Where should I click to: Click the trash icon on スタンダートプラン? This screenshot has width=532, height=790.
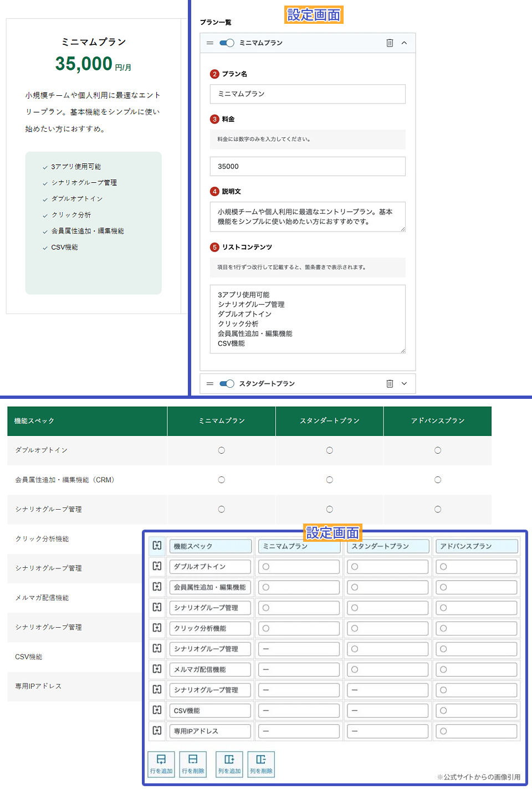tap(390, 383)
